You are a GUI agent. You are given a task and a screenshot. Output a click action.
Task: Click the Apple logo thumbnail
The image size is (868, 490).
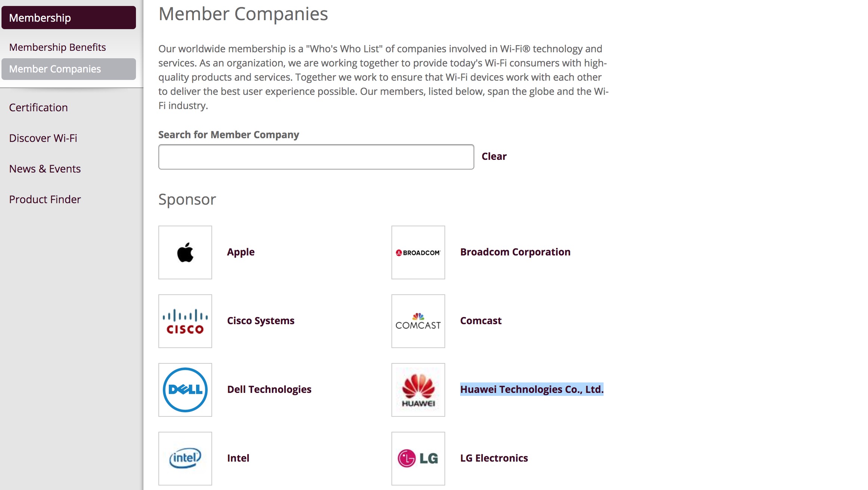point(185,252)
